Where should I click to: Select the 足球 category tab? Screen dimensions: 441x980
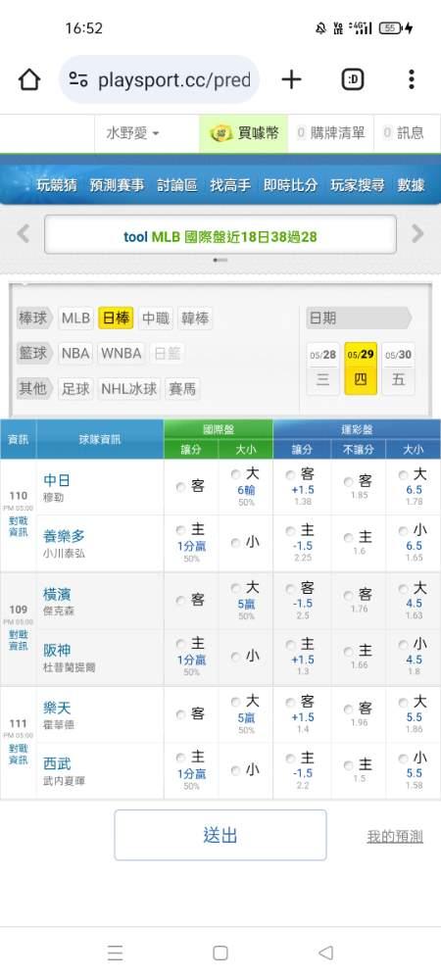point(76,389)
